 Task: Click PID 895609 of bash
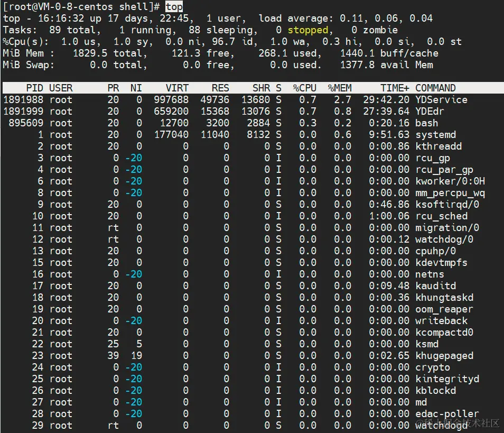pos(26,123)
